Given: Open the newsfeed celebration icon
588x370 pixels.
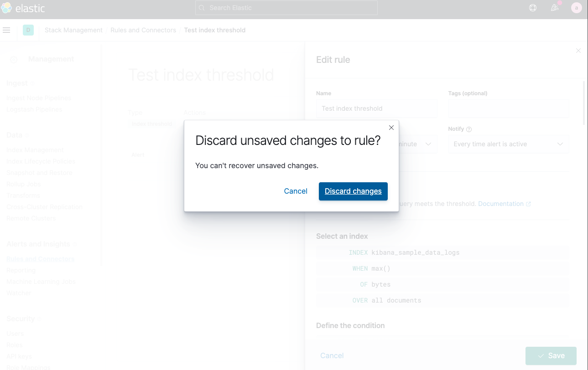Looking at the screenshot, I should coord(555,8).
